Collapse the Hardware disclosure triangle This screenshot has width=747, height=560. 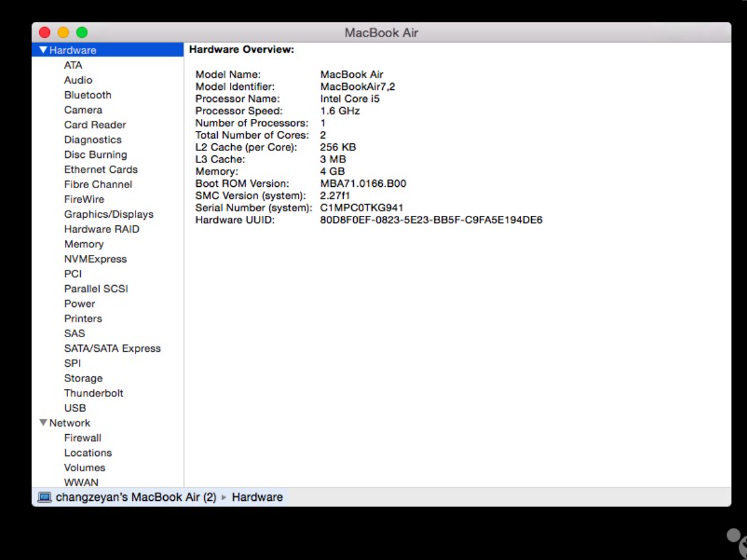43,50
